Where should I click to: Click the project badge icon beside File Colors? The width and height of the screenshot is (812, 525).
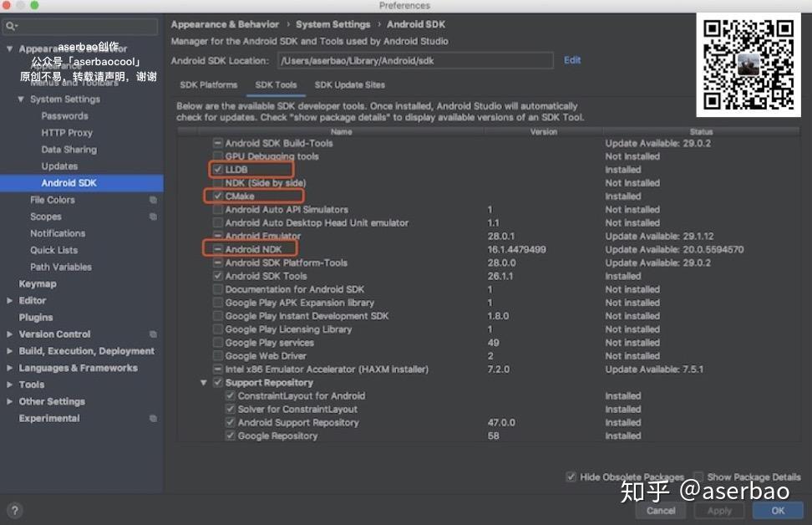pyautogui.click(x=154, y=200)
